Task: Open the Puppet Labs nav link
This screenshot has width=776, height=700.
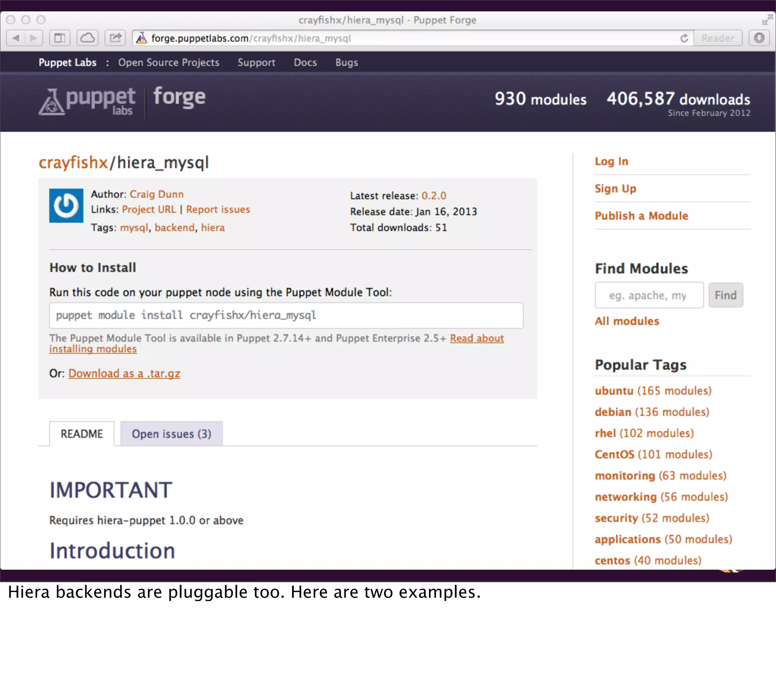Action: 67,62
